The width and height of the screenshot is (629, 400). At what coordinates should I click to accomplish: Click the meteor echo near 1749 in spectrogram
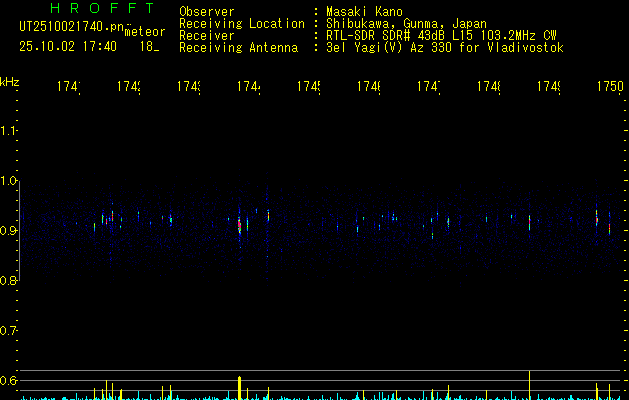[530, 223]
